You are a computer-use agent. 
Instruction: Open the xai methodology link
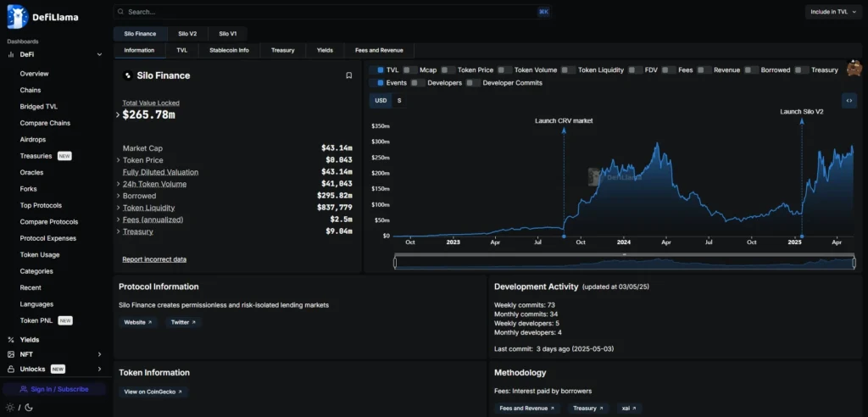(x=630, y=409)
